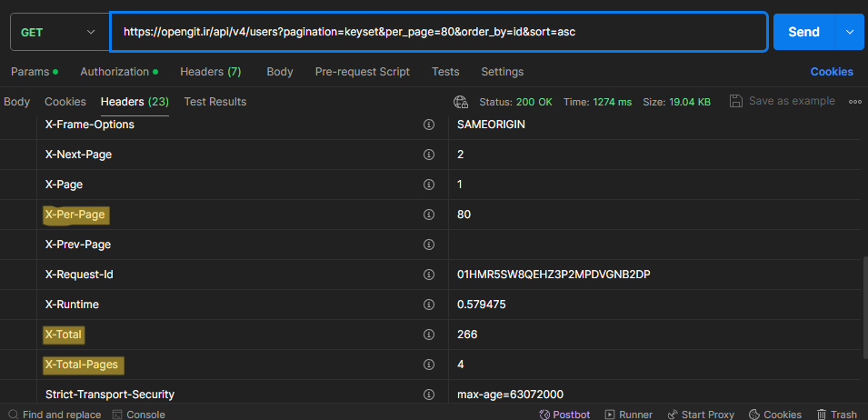Toggle the Console panel
Image resolution: width=868 pixels, height=420 pixels.
[x=138, y=414]
